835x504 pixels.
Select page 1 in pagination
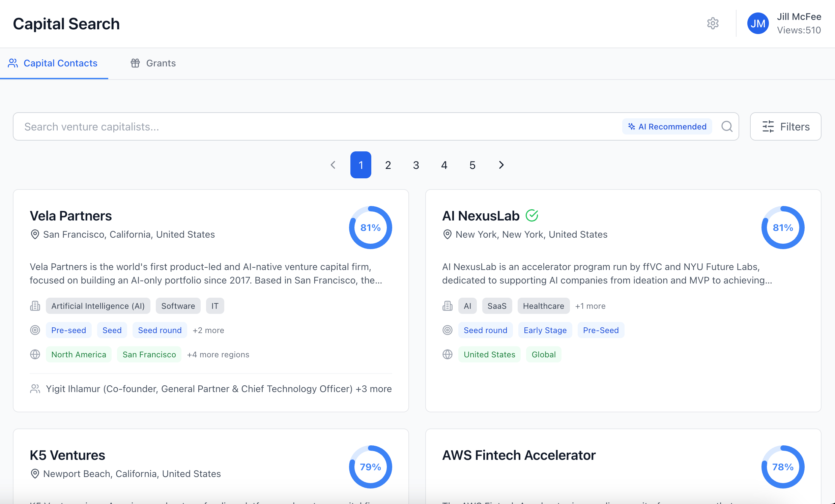click(x=361, y=165)
